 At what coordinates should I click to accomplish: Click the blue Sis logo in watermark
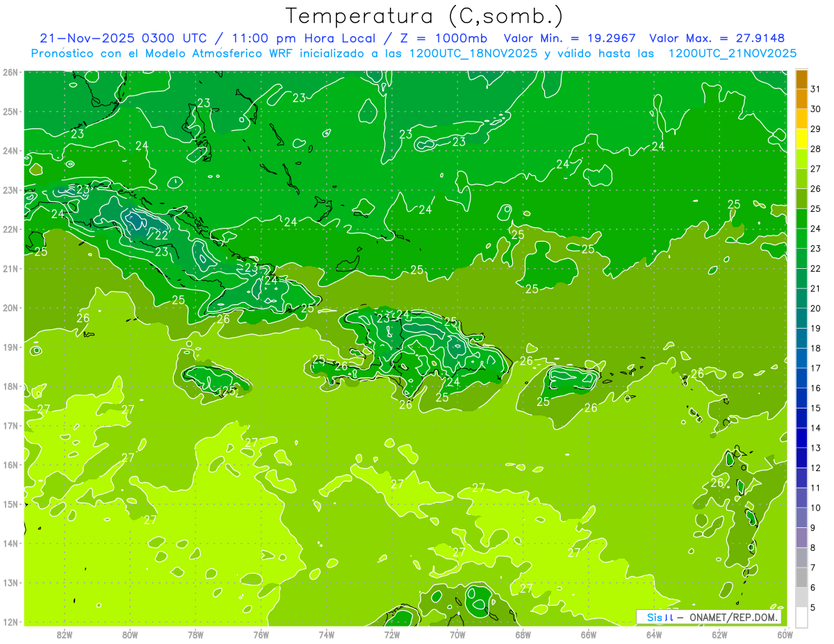click(x=655, y=617)
